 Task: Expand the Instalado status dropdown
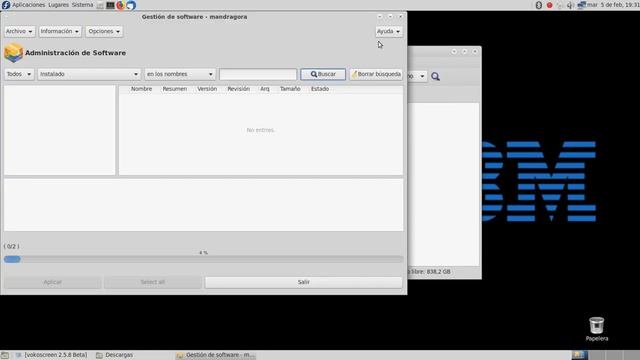pyautogui.click(x=89, y=74)
